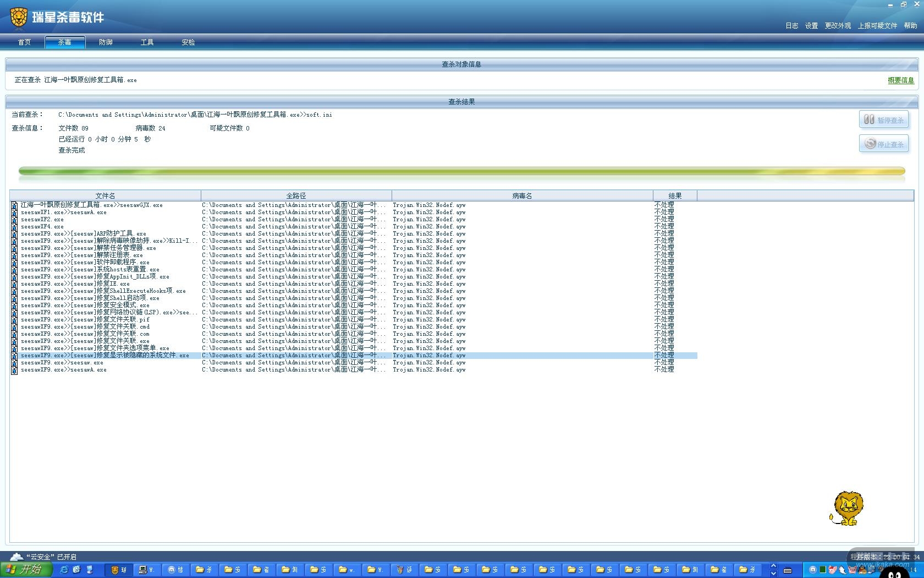Image resolution: width=924 pixels, height=578 pixels.
Task: Select the 修复安全模式.exe row
Action: point(354,305)
